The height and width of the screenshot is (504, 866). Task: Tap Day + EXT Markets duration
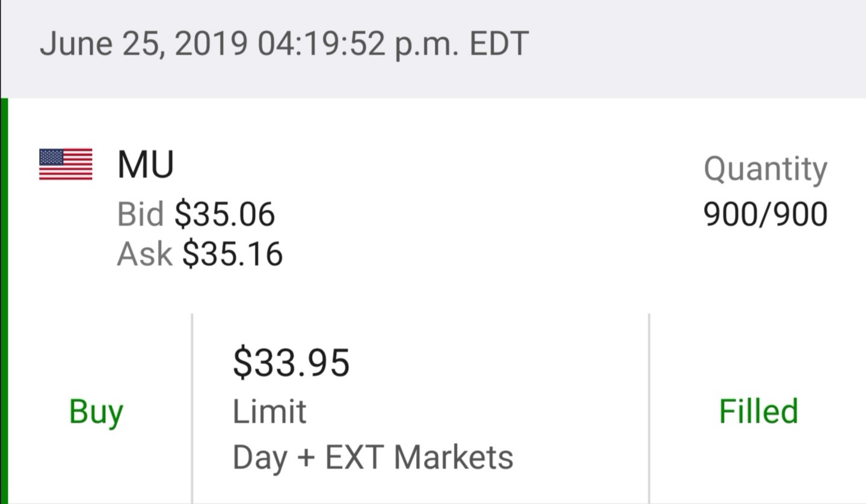(x=373, y=457)
